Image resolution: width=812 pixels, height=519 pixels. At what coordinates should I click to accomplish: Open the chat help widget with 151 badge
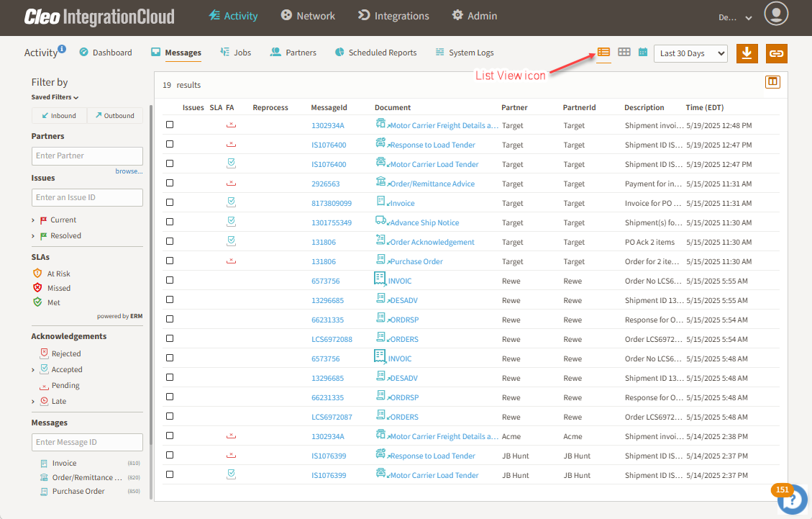[792, 500]
